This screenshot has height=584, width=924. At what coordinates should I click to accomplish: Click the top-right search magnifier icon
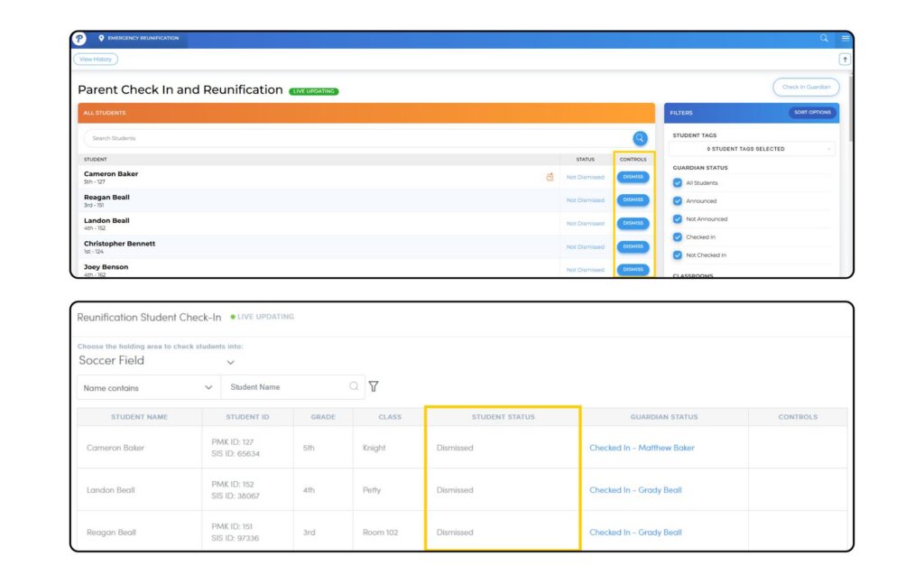(824, 39)
